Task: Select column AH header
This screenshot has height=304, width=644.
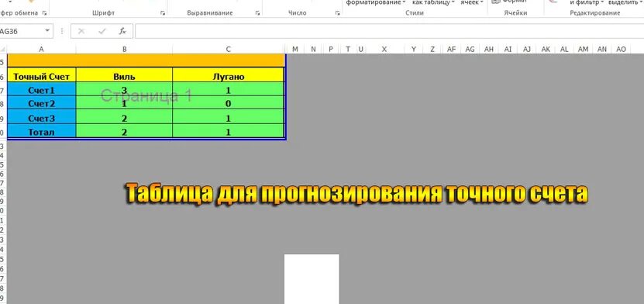Action: [x=489, y=50]
